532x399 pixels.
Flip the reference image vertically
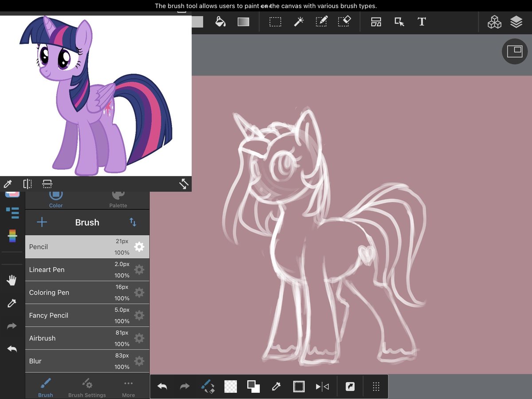click(47, 184)
